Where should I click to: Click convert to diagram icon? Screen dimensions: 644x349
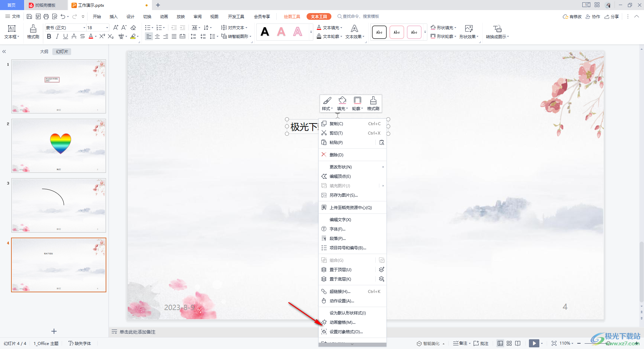[497, 29]
